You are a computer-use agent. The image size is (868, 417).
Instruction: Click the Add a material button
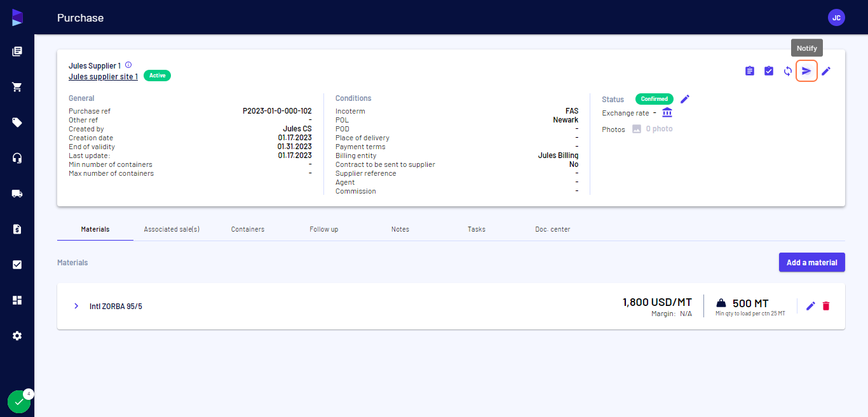click(x=812, y=262)
